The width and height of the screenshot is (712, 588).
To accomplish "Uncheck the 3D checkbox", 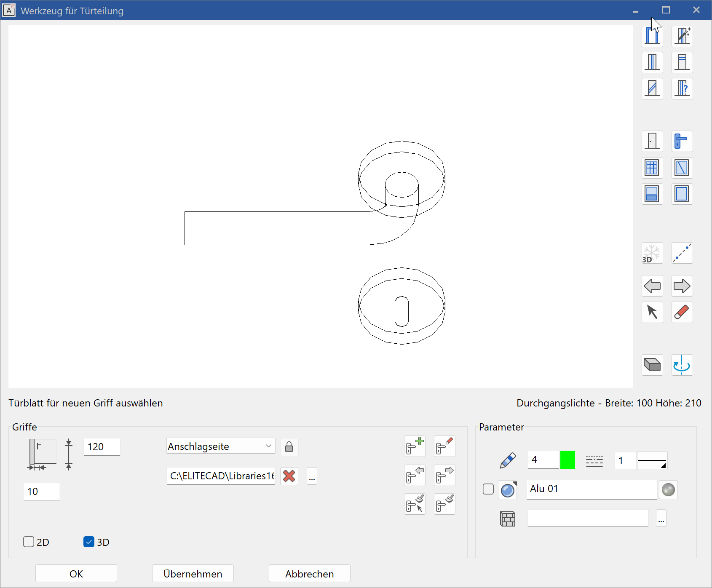I will pyautogui.click(x=89, y=542).
